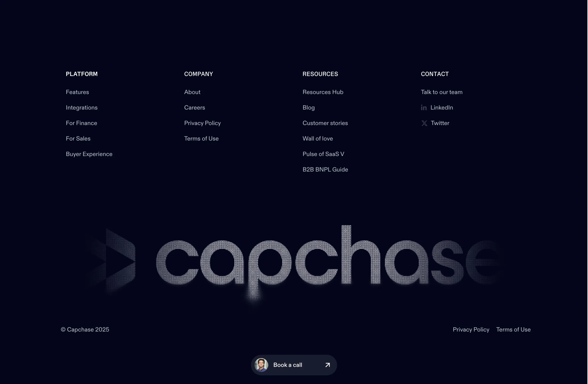Screen dimensions: 588x384
Task: Open the Resources Hub link
Action: [x=323, y=92]
